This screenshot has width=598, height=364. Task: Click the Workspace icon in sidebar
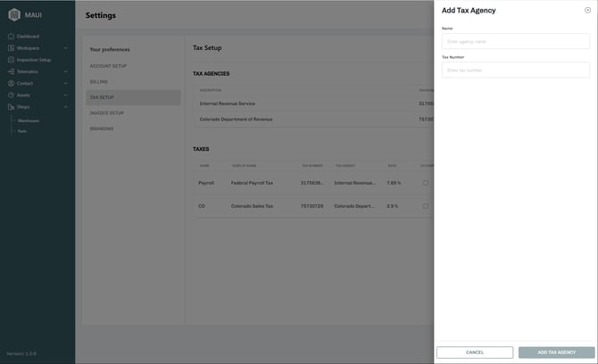tap(11, 48)
